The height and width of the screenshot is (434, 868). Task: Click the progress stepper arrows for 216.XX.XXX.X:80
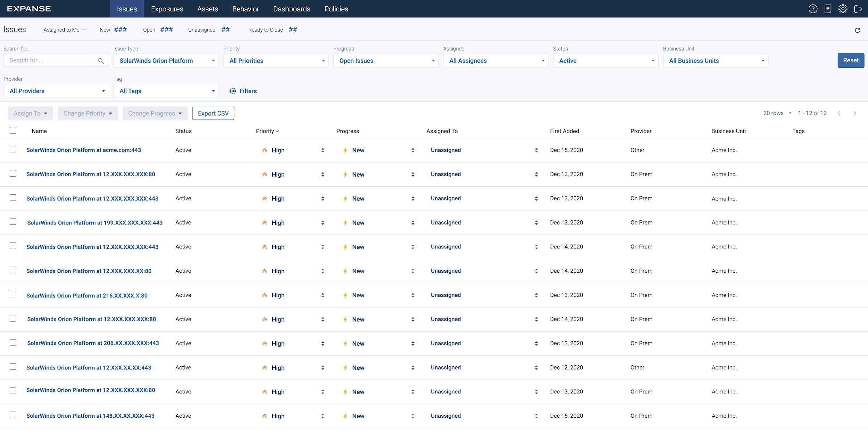413,295
